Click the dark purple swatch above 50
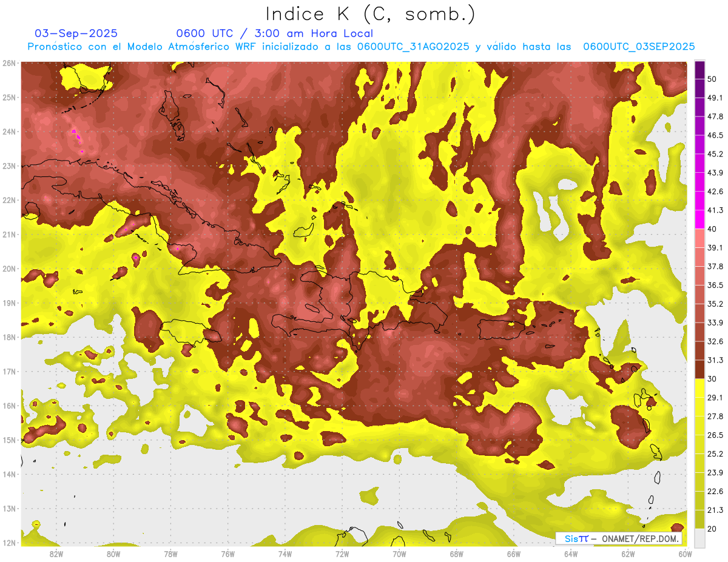This screenshot has width=728, height=562. point(699,69)
